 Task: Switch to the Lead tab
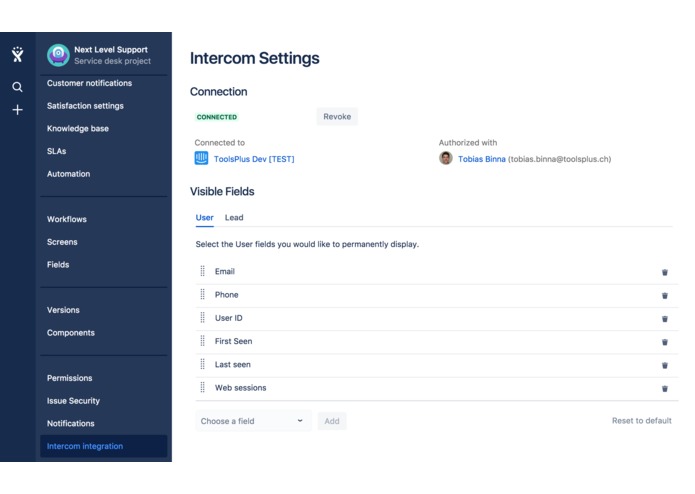point(234,218)
